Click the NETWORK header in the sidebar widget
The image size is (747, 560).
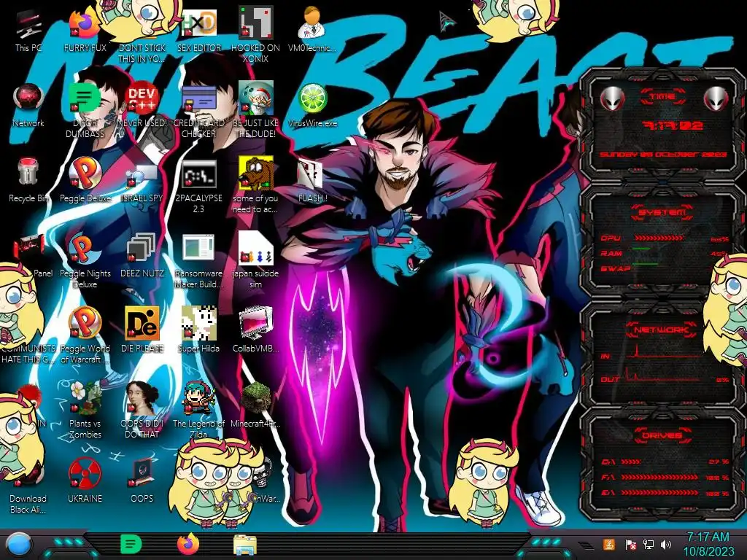point(662,329)
